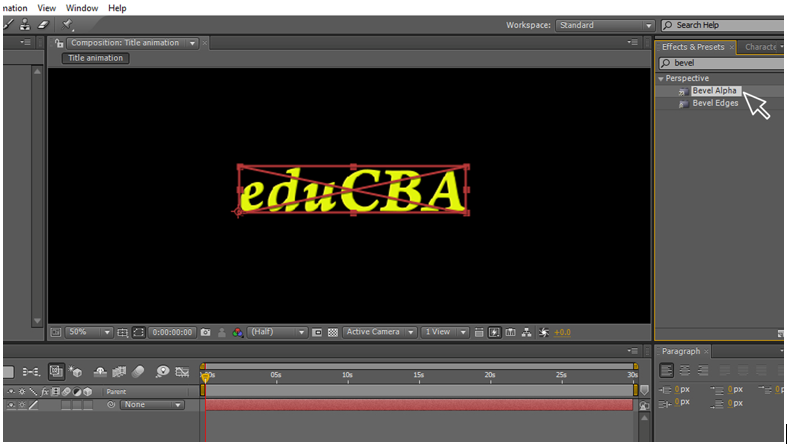Take a snapshot with the camera icon

coord(205,332)
